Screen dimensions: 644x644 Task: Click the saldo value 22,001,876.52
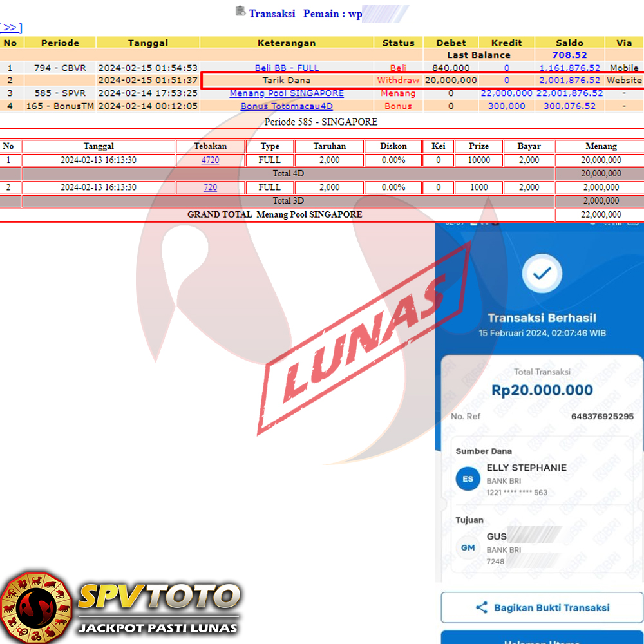click(x=569, y=93)
